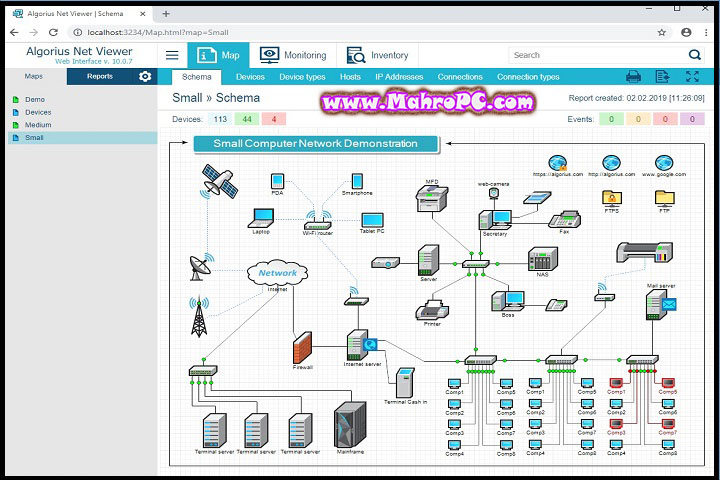Select the Tablet PC icon

tap(372, 220)
